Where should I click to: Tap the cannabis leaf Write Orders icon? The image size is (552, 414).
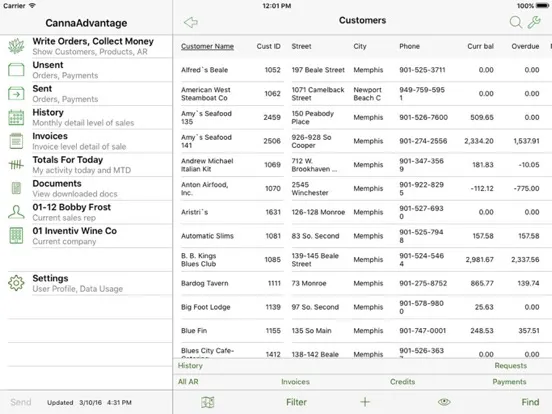pos(16,46)
